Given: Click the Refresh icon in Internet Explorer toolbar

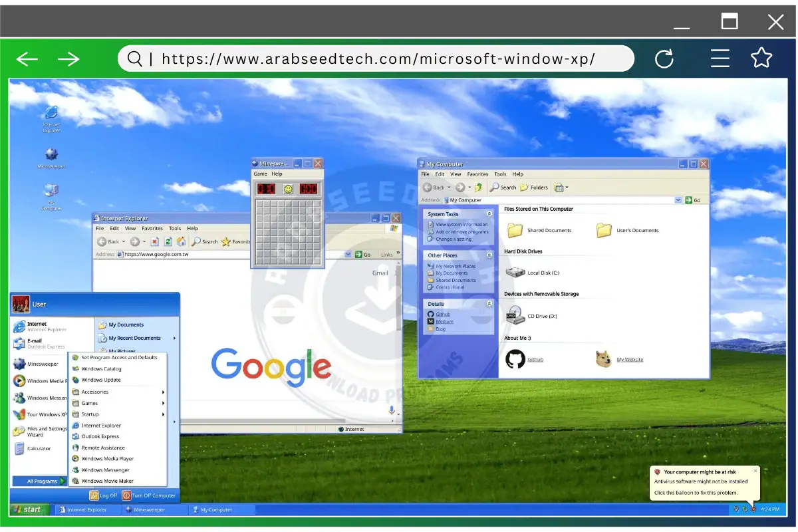Looking at the screenshot, I should pos(168,241).
